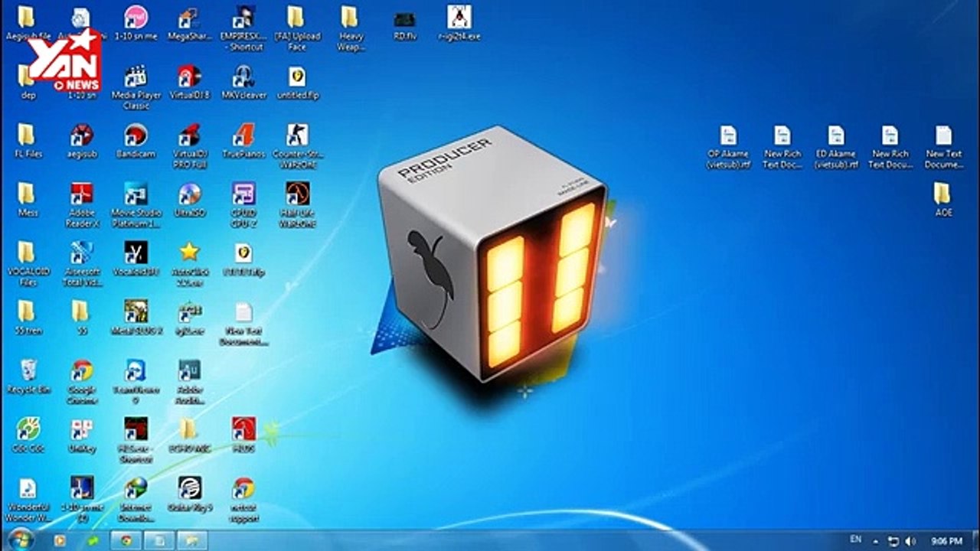Screen dimensions: 980x551
Task: Select the ED Akame (vietsub).rtf file
Action: [836, 147]
